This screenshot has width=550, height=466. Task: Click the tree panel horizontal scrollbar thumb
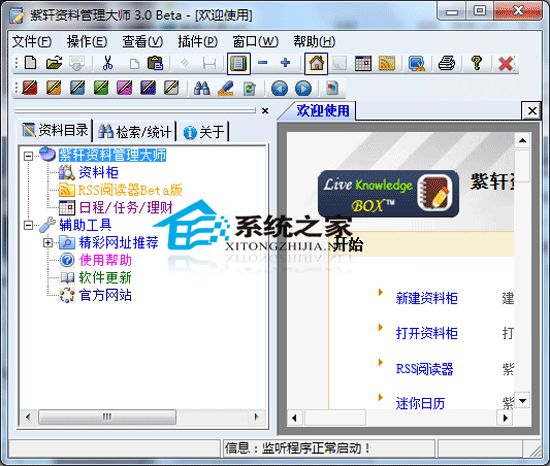click(x=107, y=417)
